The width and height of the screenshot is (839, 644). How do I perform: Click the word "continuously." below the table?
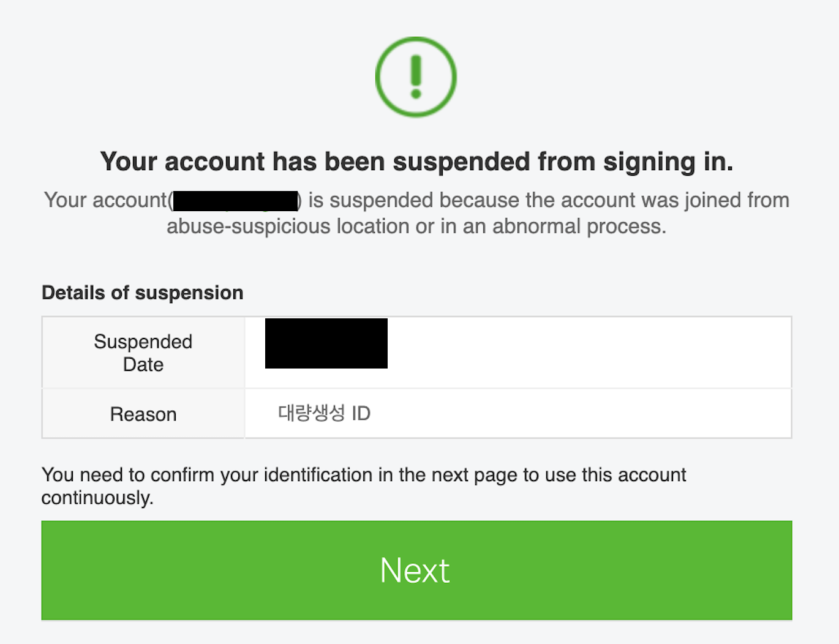point(97,498)
